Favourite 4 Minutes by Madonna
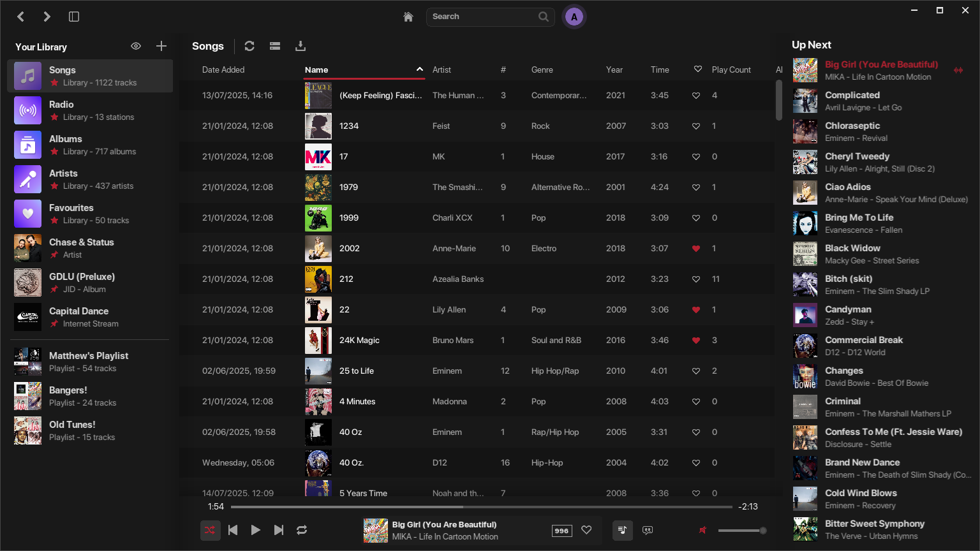Image resolution: width=980 pixels, height=551 pixels. pos(696,402)
